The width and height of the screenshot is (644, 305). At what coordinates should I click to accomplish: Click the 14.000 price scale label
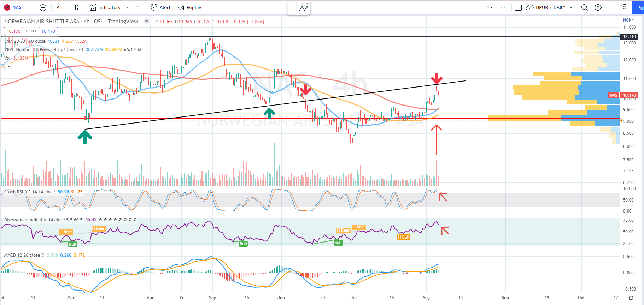tap(629, 27)
